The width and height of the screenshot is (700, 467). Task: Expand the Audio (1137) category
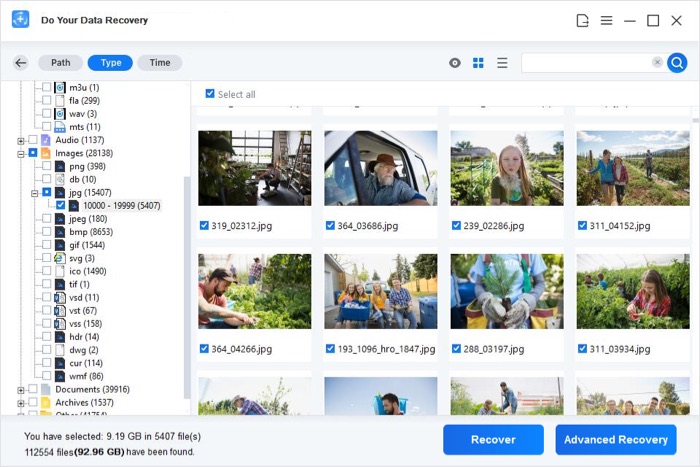21,141
